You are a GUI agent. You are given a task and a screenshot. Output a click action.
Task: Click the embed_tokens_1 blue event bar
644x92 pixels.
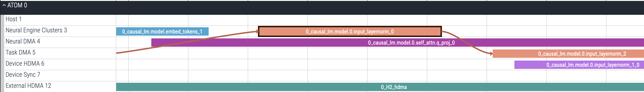pyautogui.click(x=162, y=31)
